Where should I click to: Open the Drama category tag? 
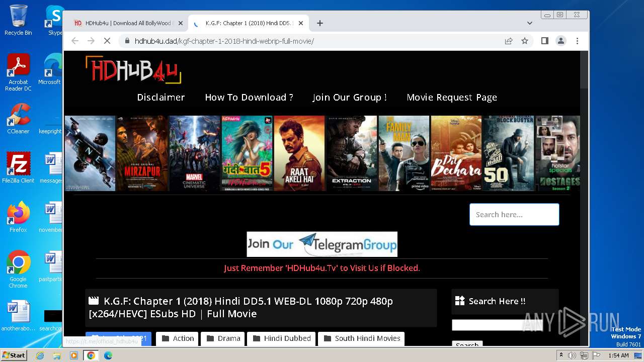coord(223,338)
